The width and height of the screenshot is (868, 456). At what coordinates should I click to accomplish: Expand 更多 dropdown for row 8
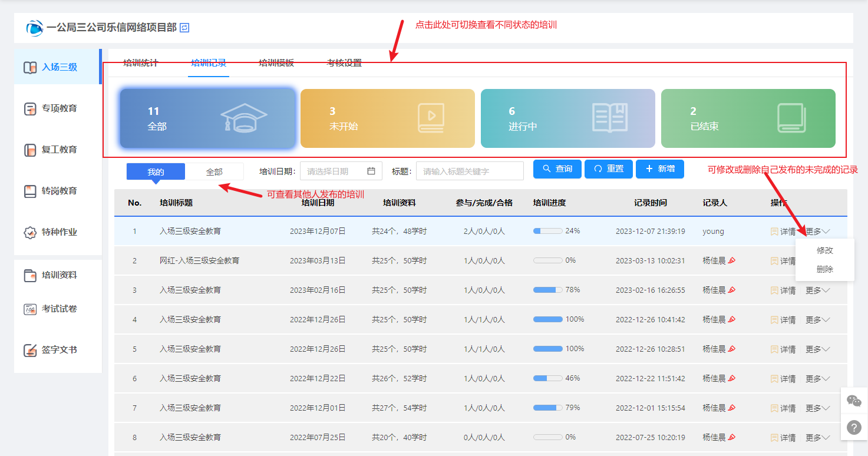point(817,438)
